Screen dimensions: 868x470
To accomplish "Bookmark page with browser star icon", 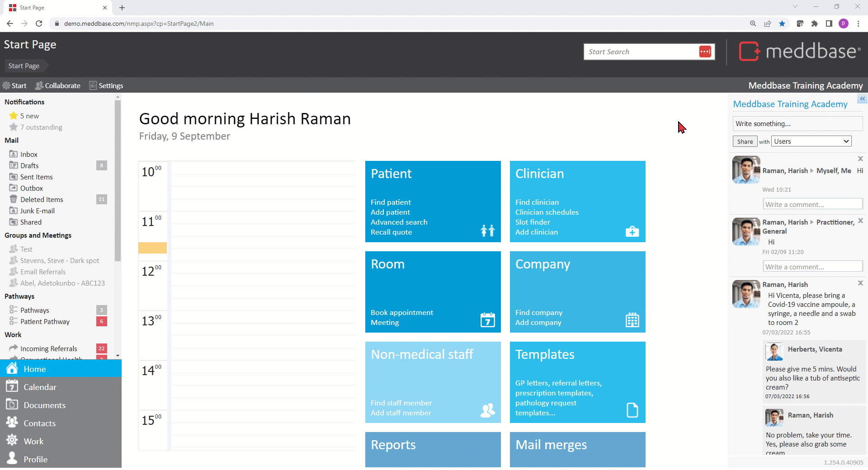I will click(x=782, y=23).
